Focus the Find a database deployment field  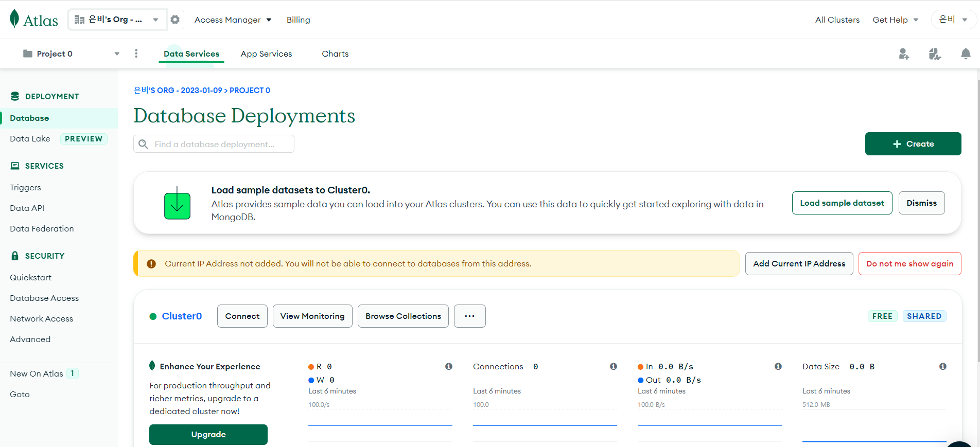point(214,144)
